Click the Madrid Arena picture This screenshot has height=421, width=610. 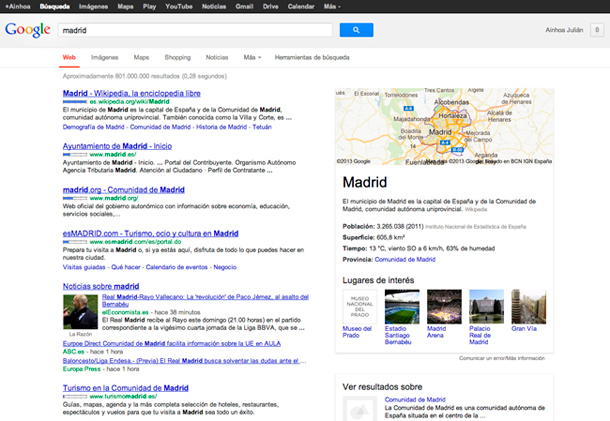tap(443, 306)
